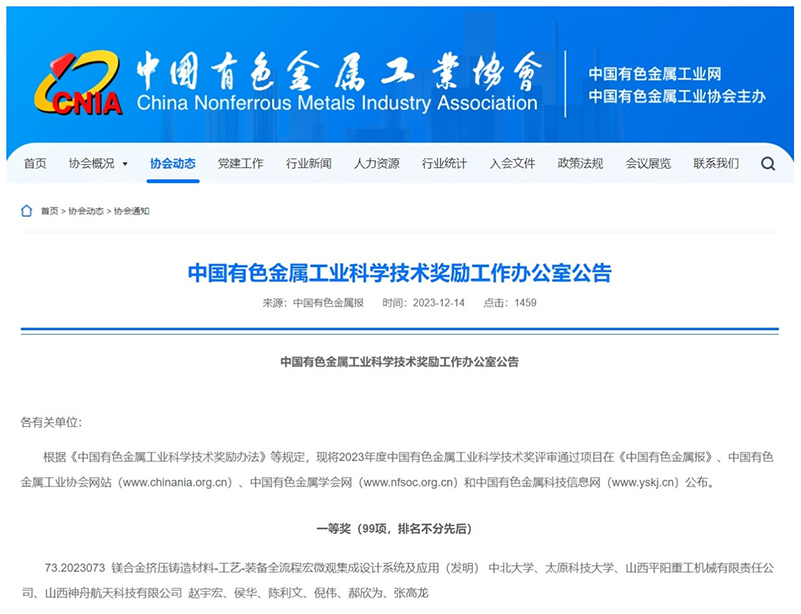801x614 pixels.
Task: Open 会议展览 navigation item
Action: [648, 163]
